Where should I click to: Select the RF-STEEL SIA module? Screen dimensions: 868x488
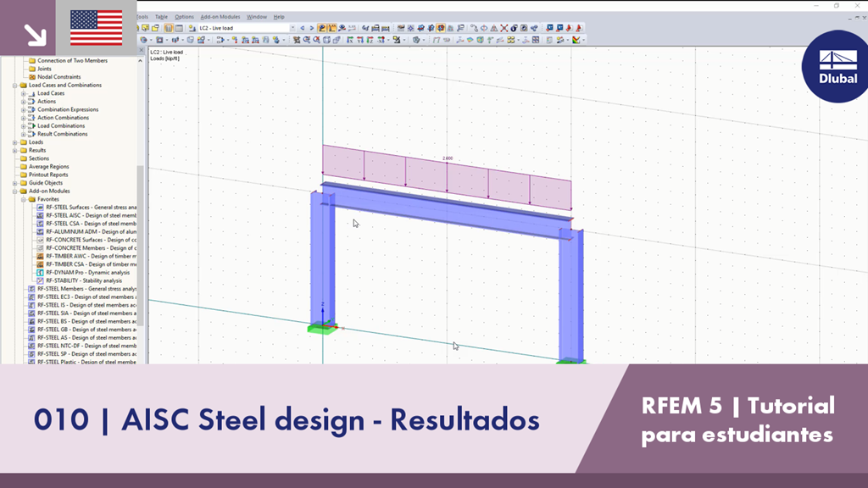(x=87, y=313)
